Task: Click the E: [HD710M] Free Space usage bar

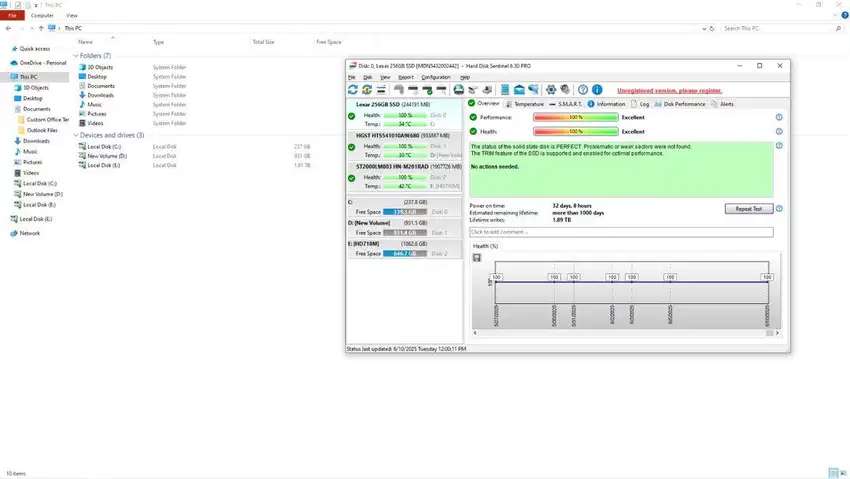Action: (x=404, y=254)
